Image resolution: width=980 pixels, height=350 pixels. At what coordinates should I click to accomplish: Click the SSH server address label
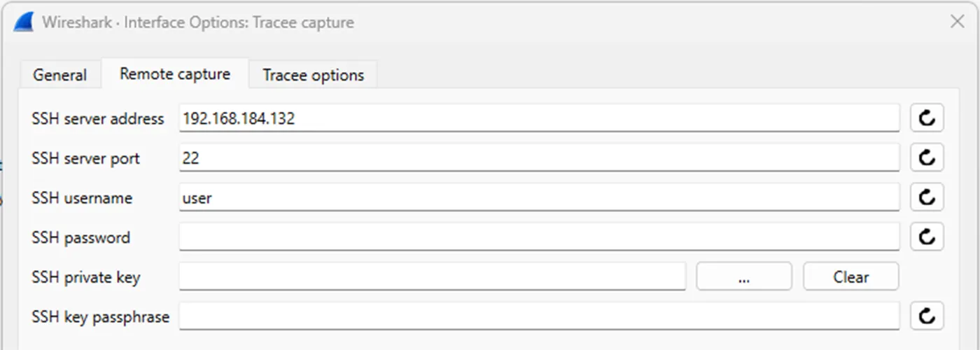click(98, 118)
